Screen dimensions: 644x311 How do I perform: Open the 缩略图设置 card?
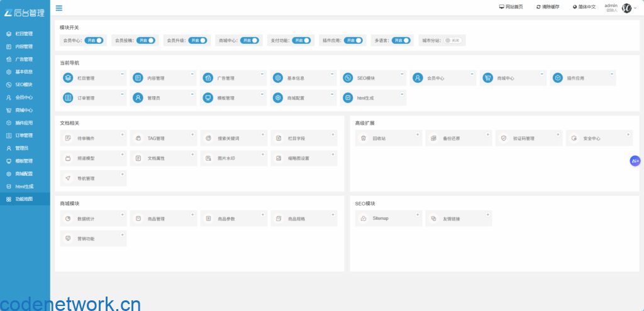304,158
